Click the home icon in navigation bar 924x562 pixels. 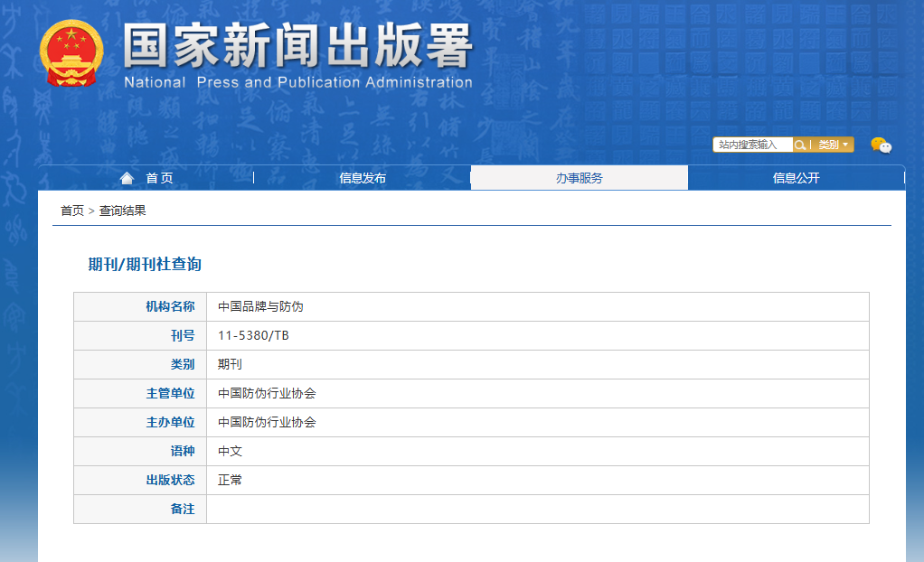point(127,178)
